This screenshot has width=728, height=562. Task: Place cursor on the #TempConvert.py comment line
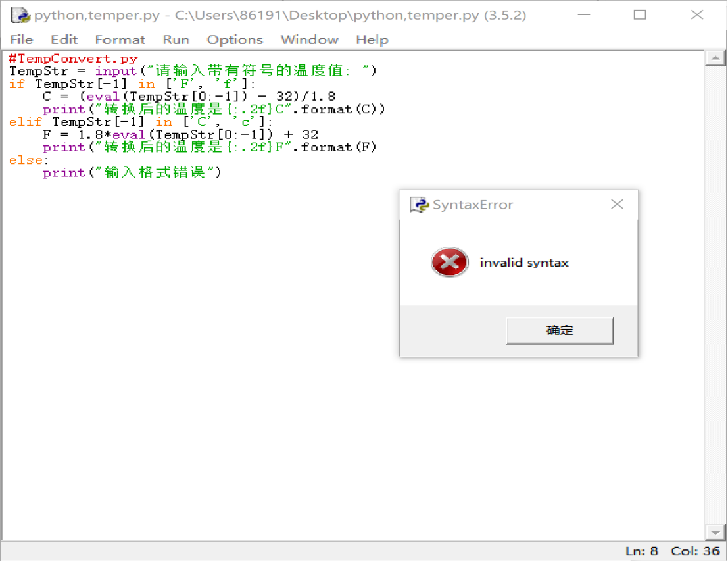(x=74, y=59)
